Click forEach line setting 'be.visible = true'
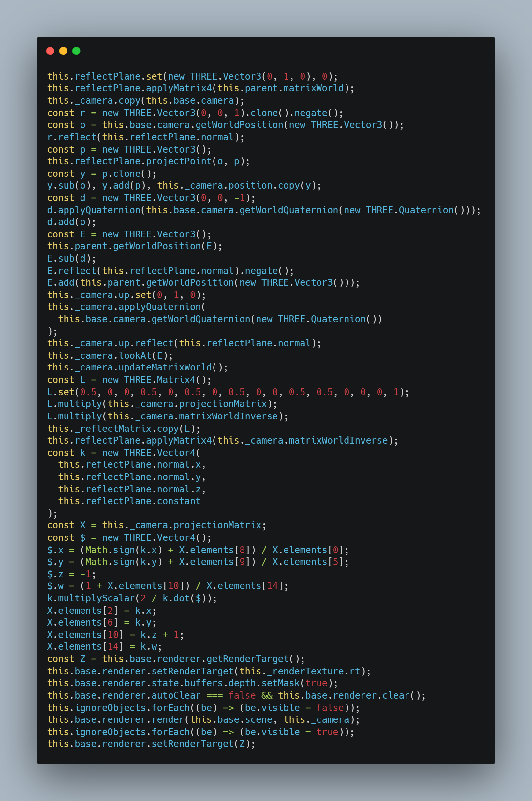The width and height of the screenshot is (532, 801). tap(200, 732)
